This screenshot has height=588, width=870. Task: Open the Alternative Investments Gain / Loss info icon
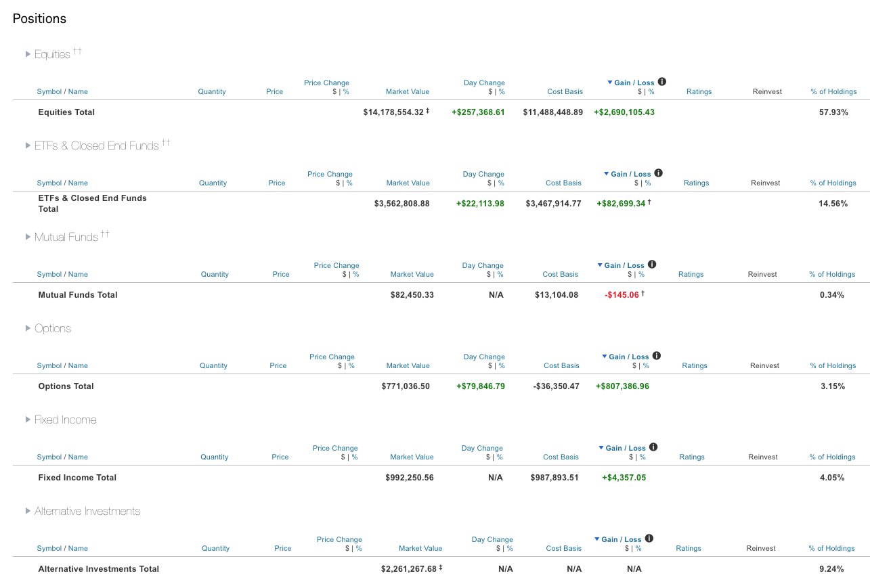click(649, 538)
